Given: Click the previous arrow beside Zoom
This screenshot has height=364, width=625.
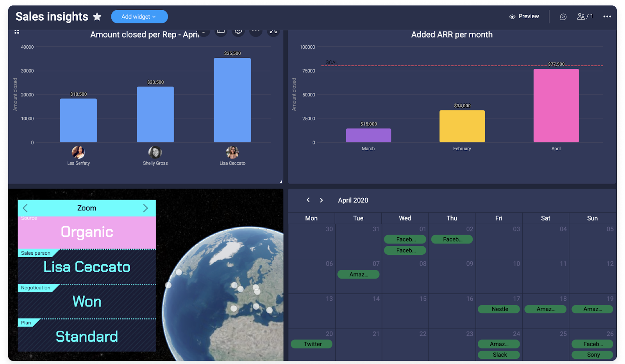Looking at the screenshot, I should point(25,208).
